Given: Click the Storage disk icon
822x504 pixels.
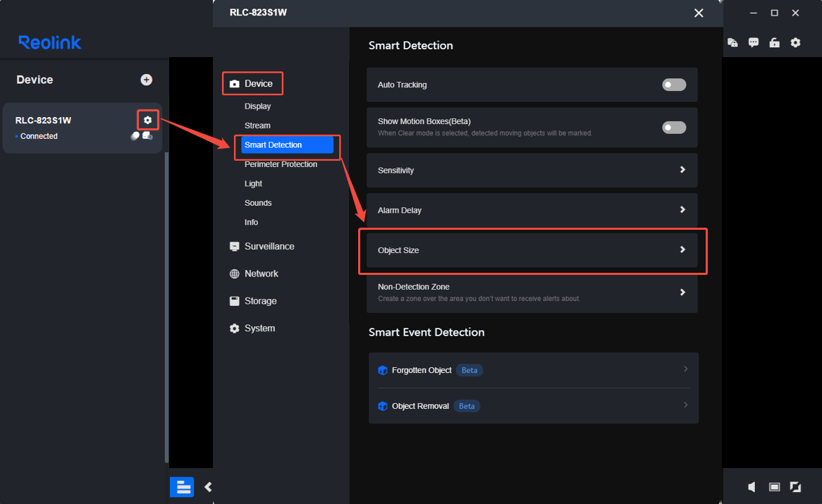Looking at the screenshot, I should 234,301.
